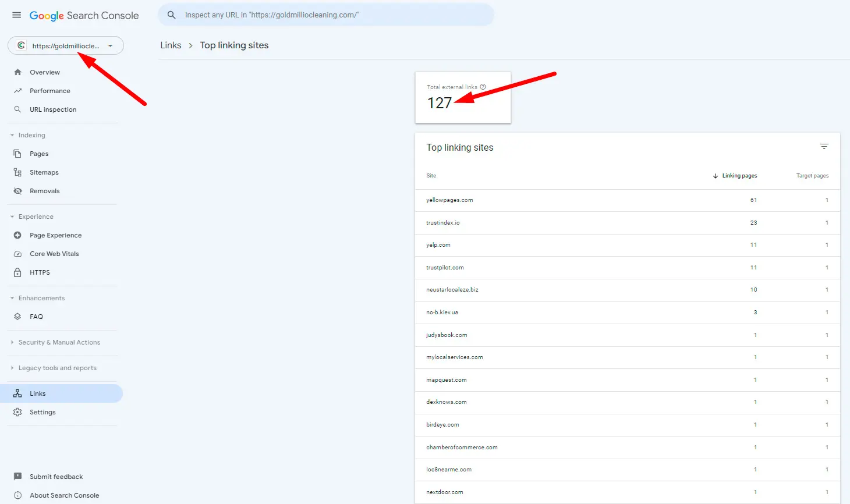Open the no-b.kiev.ua row

pyautogui.click(x=628, y=313)
